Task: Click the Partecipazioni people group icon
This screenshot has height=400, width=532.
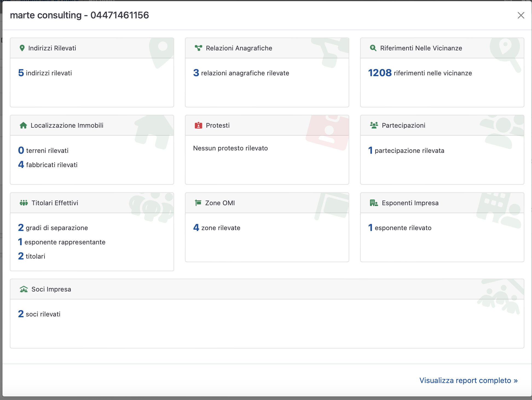Action: click(x=374, y=125)
